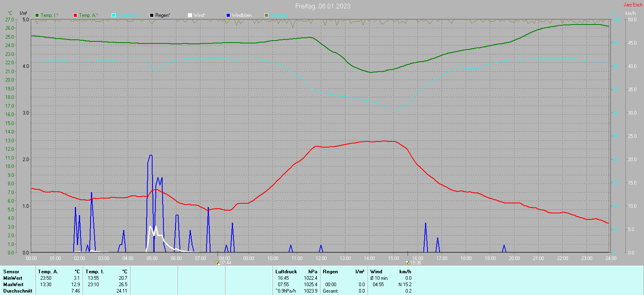Screen dimensions: 644x295
Task: Click the '18:00' time axis label
Action: pyautogui.click(x=466, y=258)
